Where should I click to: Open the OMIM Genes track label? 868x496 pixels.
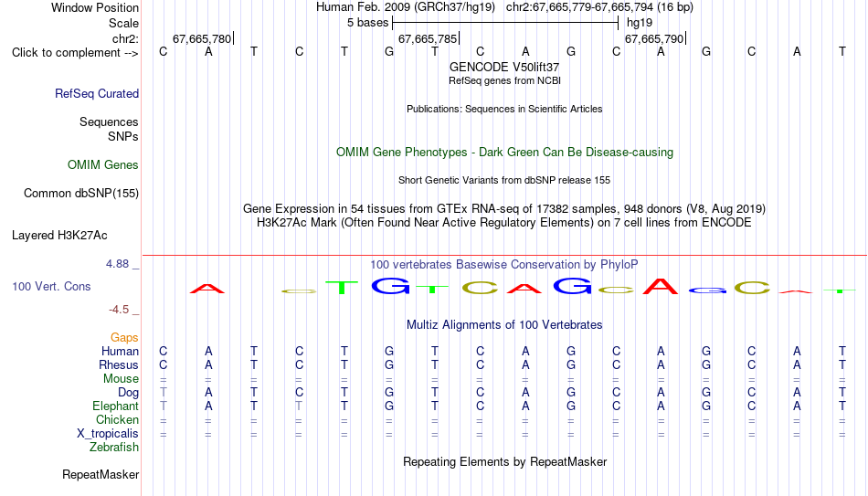pyautogui.click(x=103, y=165)
